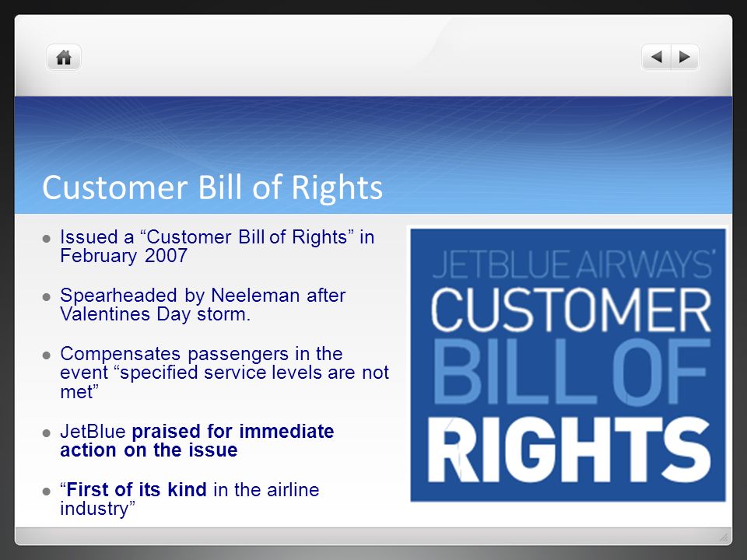
Task: Select 'BILL OF' text in the graphic
Action: (x=572, y=372)
